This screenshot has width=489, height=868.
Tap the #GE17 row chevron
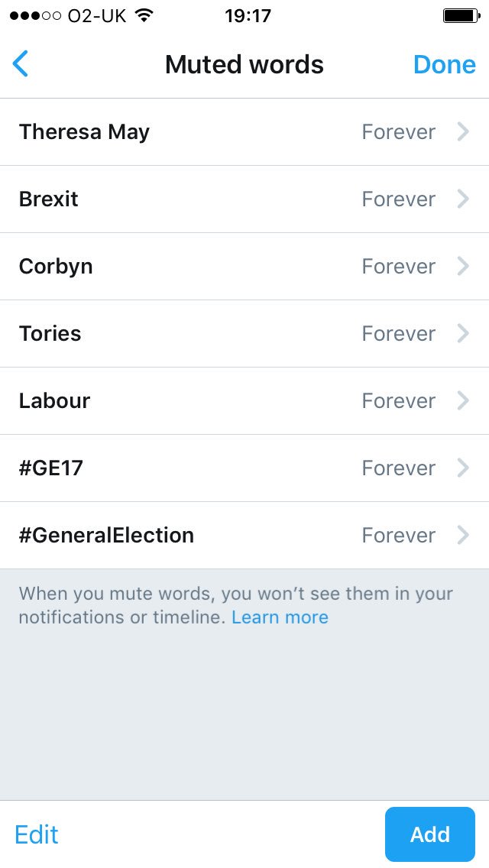[x=462, y=468]
